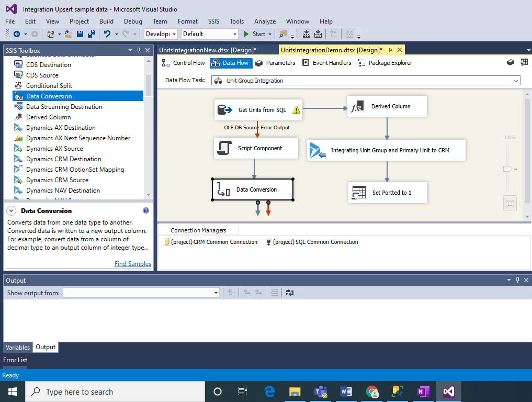The width and height of the screenshot is (532, 402).
Task: Click the canvas zoom slider handle
Action: pos(507,169)
